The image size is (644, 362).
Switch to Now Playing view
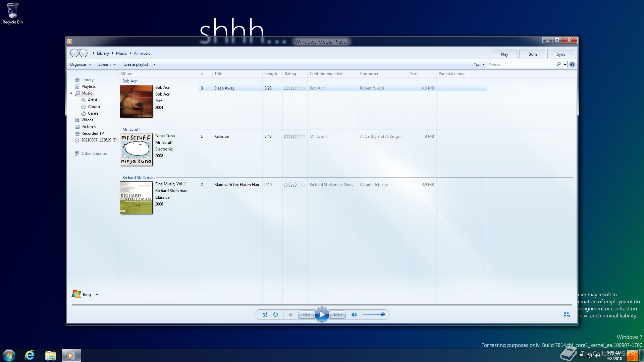point(567,314)
